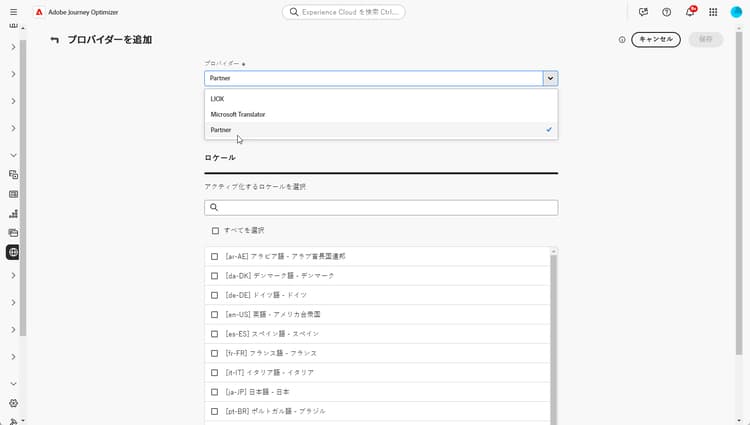750x425 pixels.
Task: Open the app switcher grid
Action: [713, 12]
